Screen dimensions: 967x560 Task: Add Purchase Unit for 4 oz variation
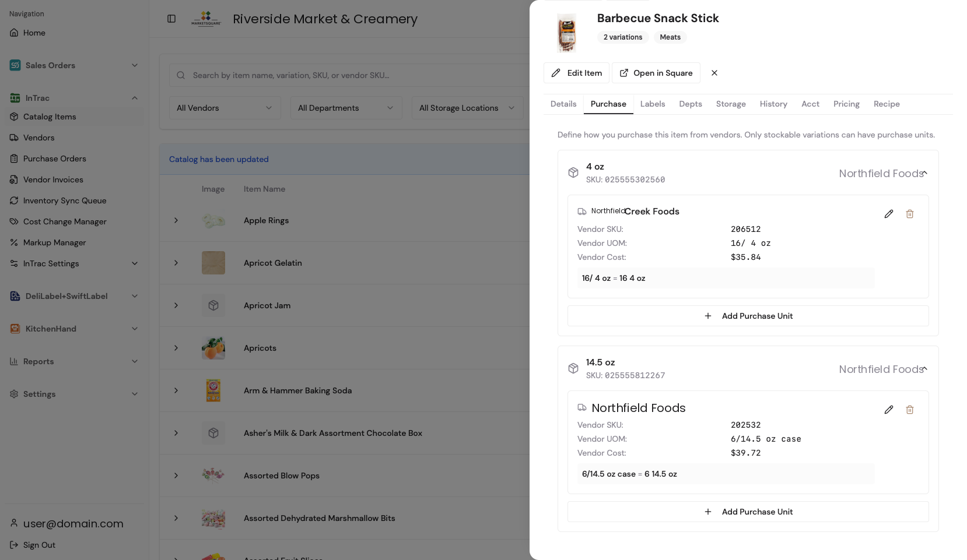[748, 316]
